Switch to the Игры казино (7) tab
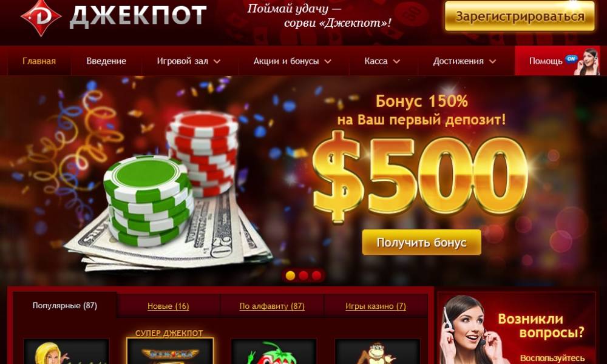 tap(376, 306)
